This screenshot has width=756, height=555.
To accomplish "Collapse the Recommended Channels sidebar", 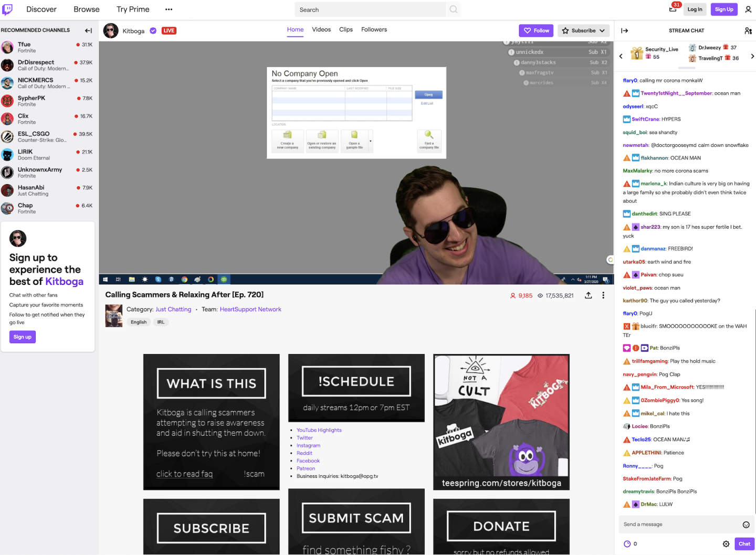I will [x=88, y=30].
